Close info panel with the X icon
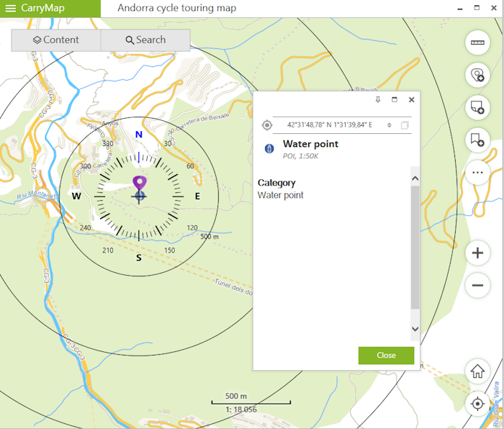Viewport: 504px width, 429px height. (x=412, y=100)
